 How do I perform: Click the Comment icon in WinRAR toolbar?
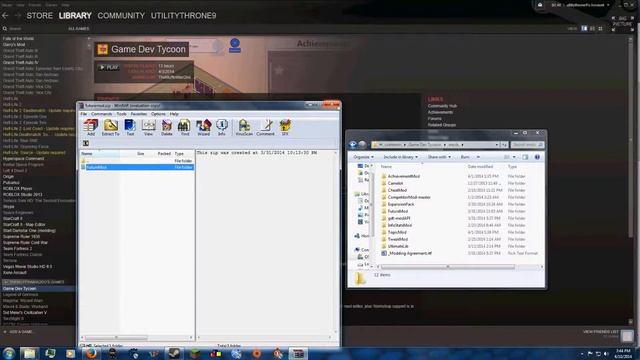click(265, 127)
